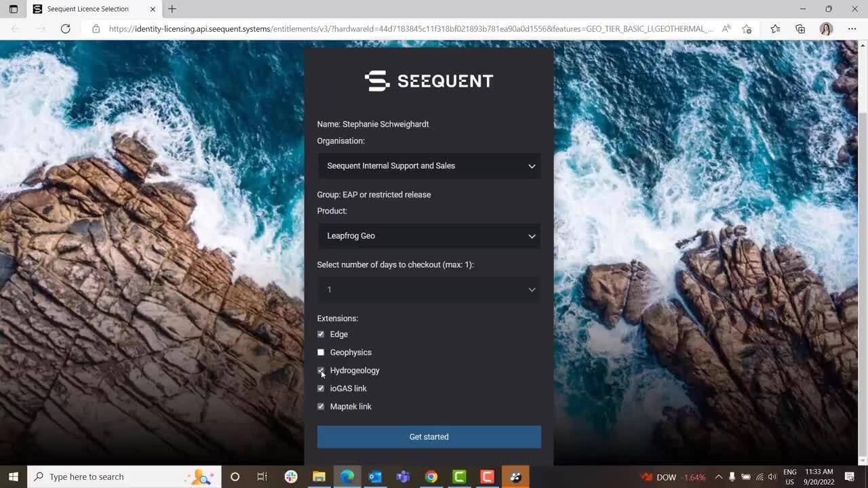Image resolution: width=868 pixels, height=488 pixels.
Task: Reload the page with the refresh icon
Action: [65, 28]
